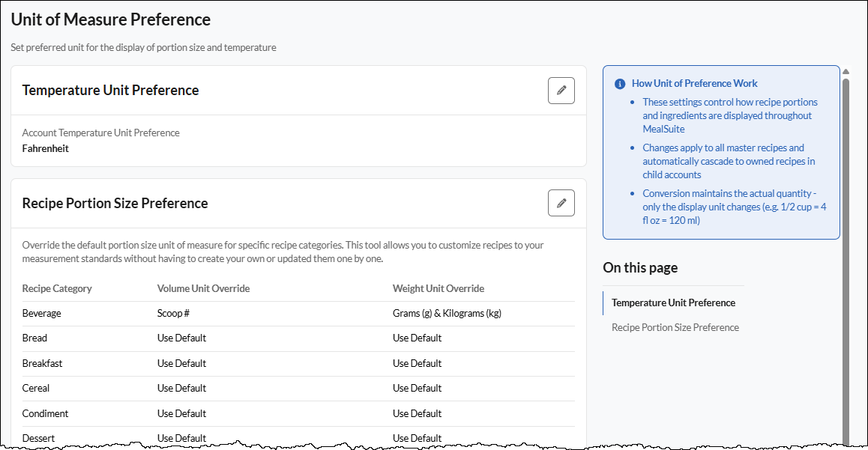
Task: Click the Breakfast weight Use Default value
Action: tap(418, 363)
